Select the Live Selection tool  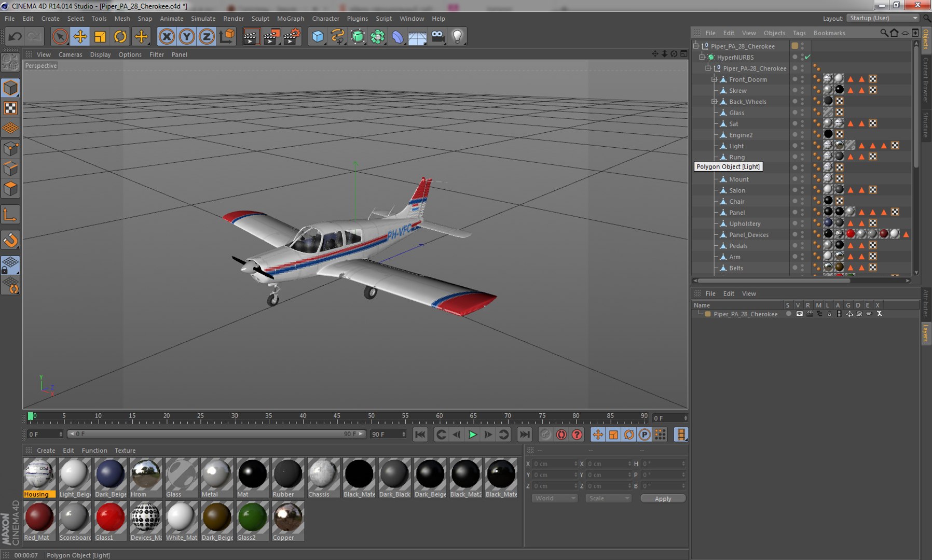coord(60,36)
